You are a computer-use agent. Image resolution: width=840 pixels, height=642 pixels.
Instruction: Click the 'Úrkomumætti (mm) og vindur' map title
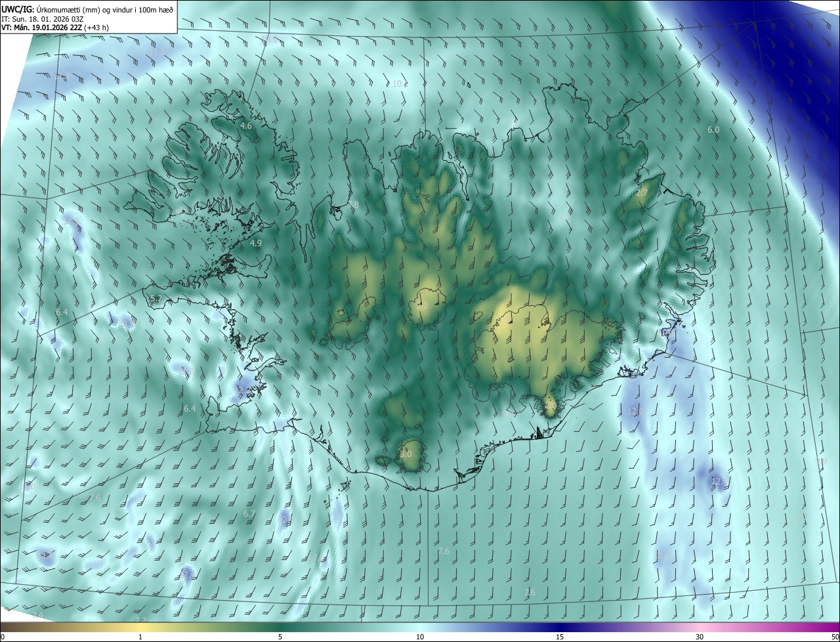(x=87, y=9)
